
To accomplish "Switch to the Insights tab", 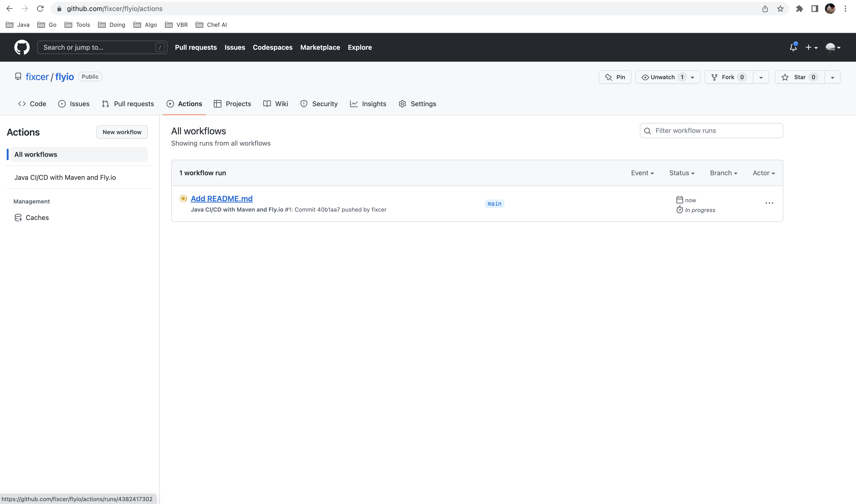I will pyautogui.click(x=368, y=104).
